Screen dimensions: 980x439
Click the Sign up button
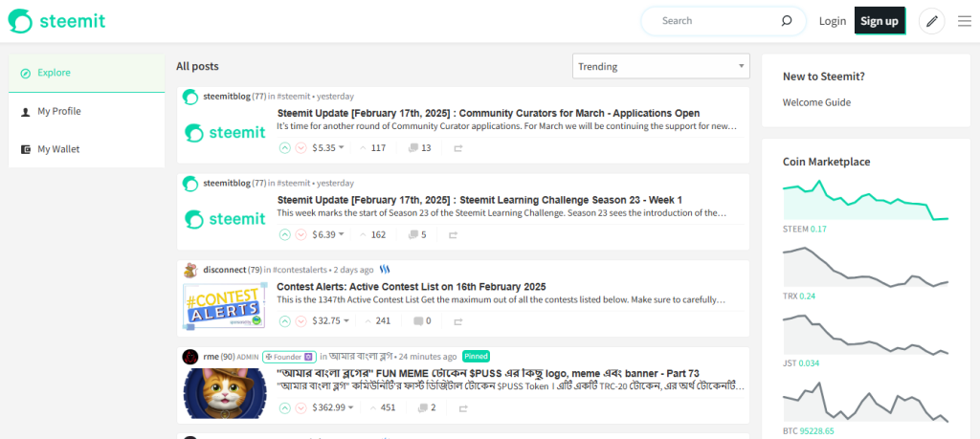[x=879, y=21]
